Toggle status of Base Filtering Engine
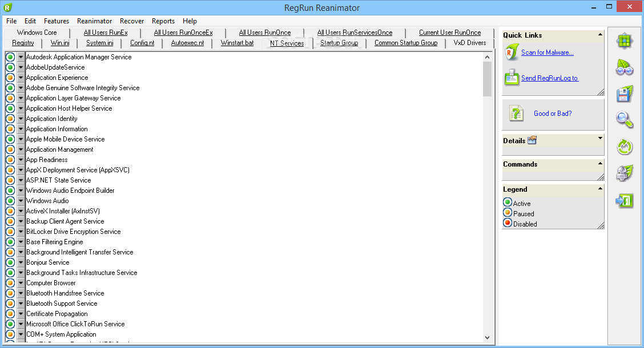The height and width of the screenshot is (348, 644). [x=10, y=242]
